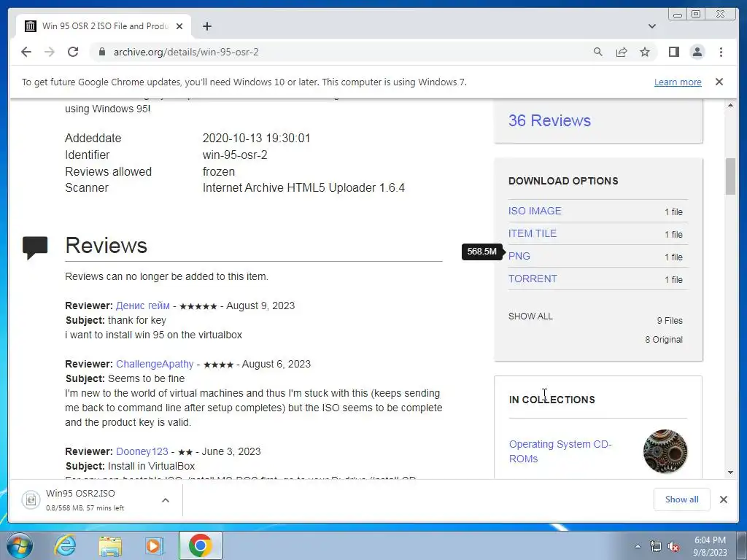Click the scrollbar up arrow
The width and height of the screenshot is (747, 560).
click(x=730, y=105)
